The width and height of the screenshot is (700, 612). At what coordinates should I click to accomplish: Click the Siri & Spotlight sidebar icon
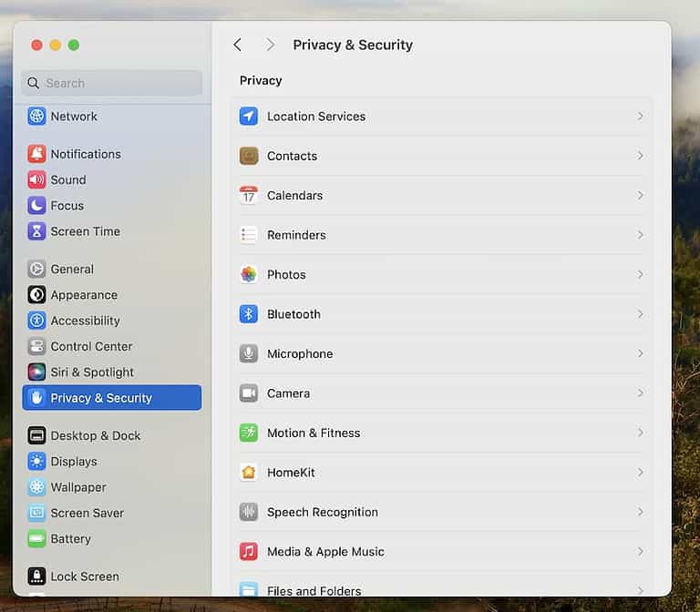[x=36, y=372]
